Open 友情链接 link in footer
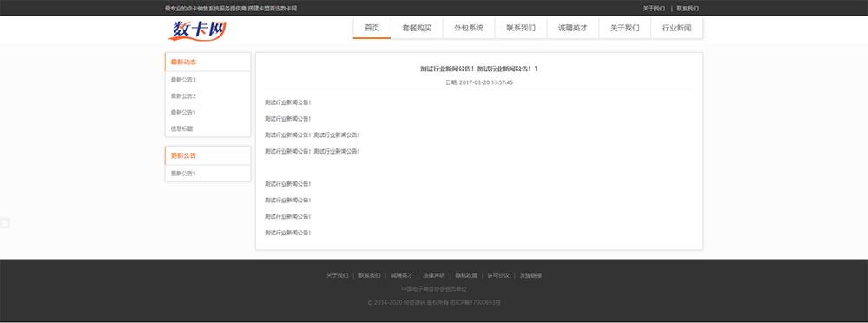Viewport: 868px width, 323px height. click(530, 275)
